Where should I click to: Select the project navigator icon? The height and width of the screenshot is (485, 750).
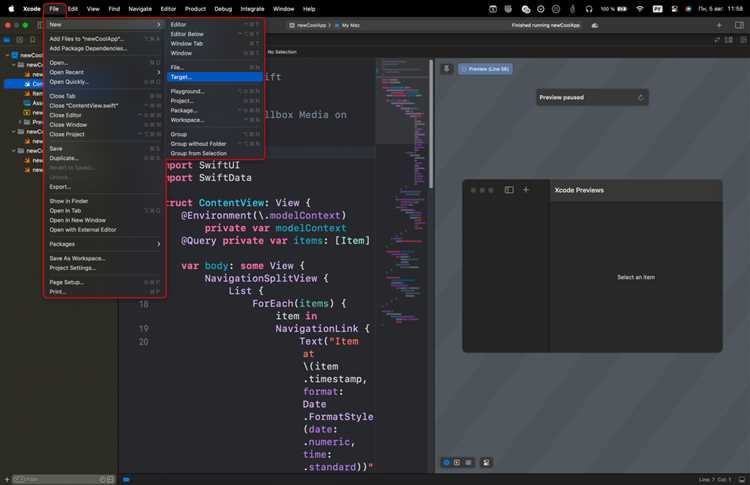(x=7, y=40)
